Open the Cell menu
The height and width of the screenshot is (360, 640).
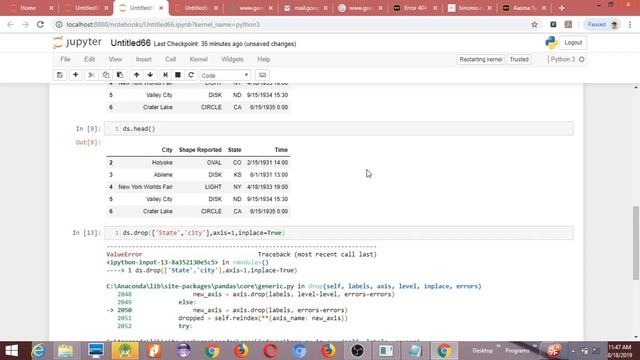pos(171,59)
